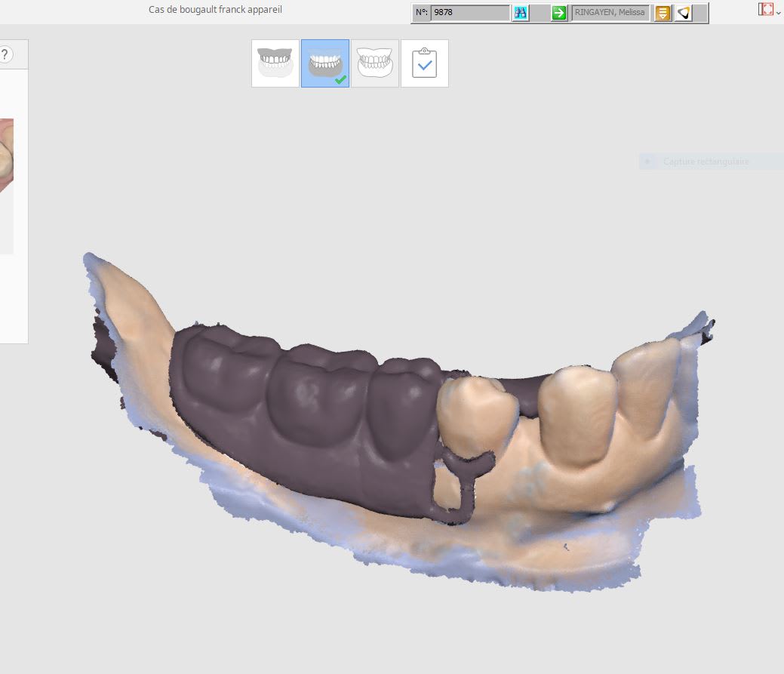Click the RINGAYEN, Melissa name field
This screenshot has height=674, width=784.
[610, 13]
